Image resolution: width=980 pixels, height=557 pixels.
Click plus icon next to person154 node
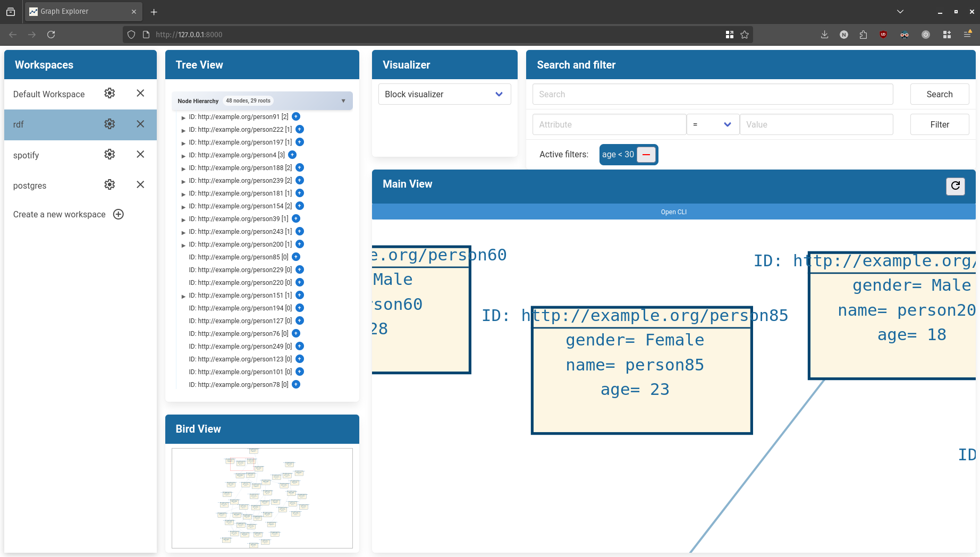pos(300,206)
